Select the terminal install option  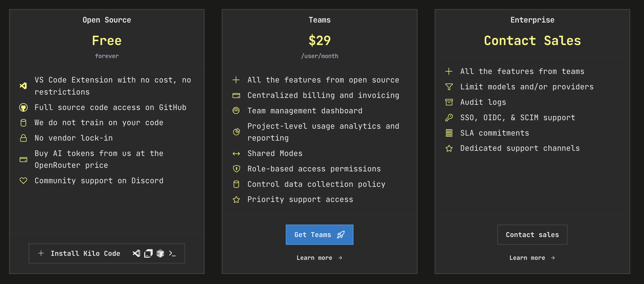(172, 253)
